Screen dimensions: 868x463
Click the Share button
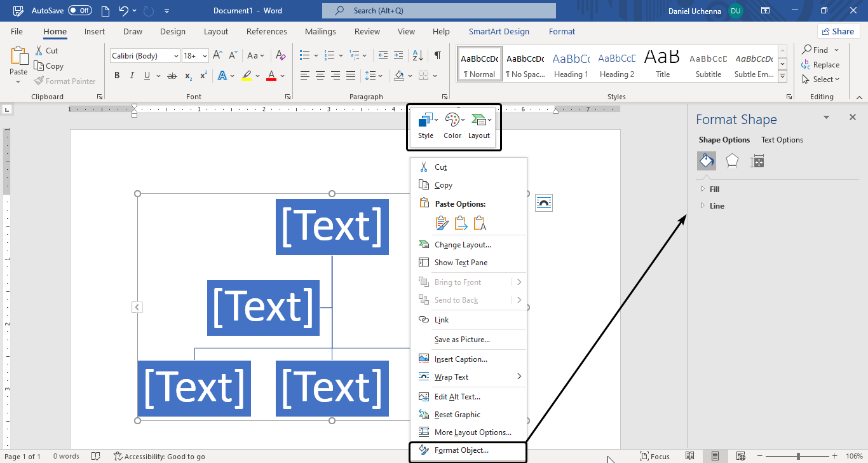point(838,31)
